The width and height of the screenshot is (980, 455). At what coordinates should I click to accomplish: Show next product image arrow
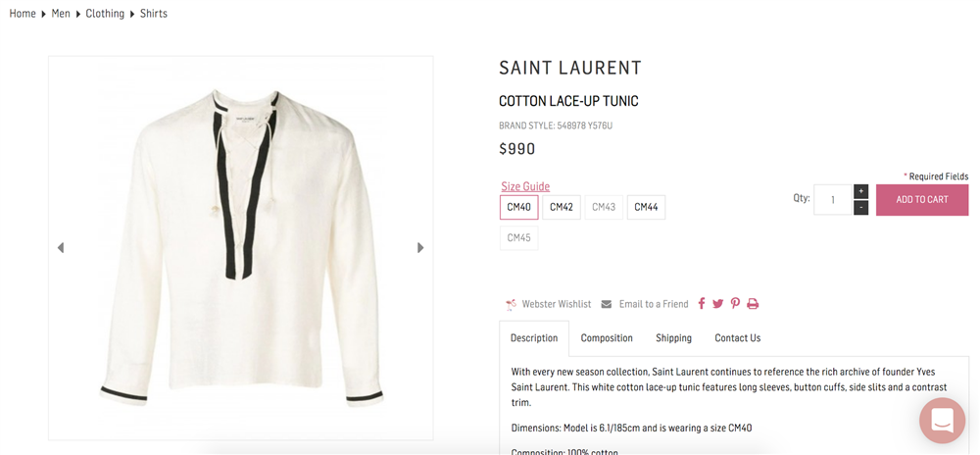pos(420,248)
